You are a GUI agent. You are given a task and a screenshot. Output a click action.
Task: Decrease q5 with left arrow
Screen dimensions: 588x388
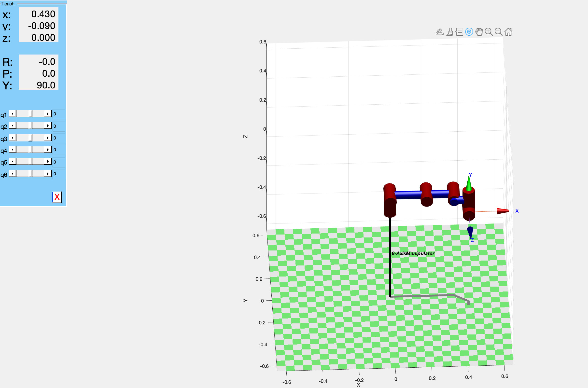click(x=12, y=161)
